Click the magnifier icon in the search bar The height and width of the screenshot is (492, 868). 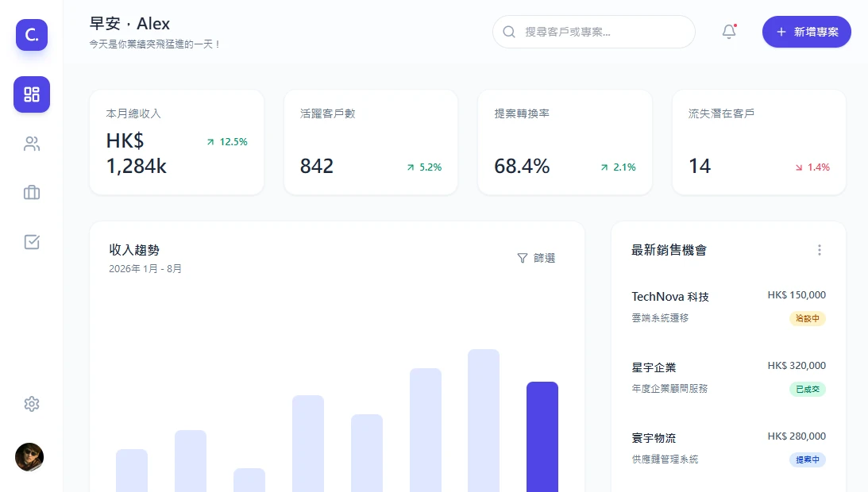click(x=509, y=32)
